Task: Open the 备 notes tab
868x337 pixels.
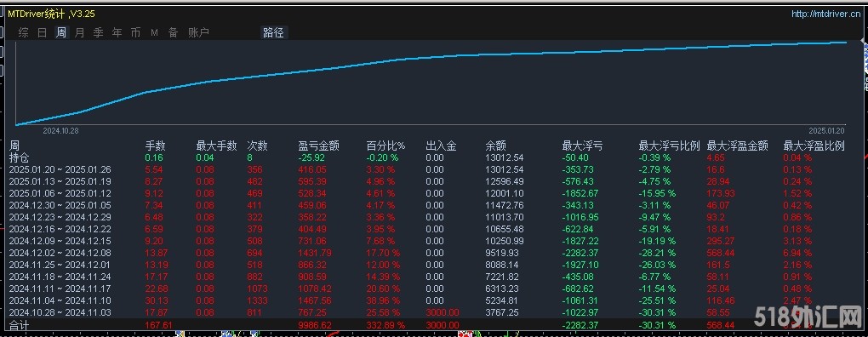Action: 174,32
